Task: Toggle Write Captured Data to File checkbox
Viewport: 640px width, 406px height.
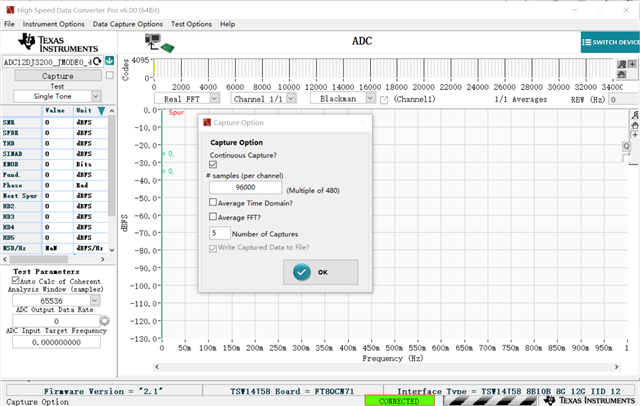Action: tap(213, 248)
